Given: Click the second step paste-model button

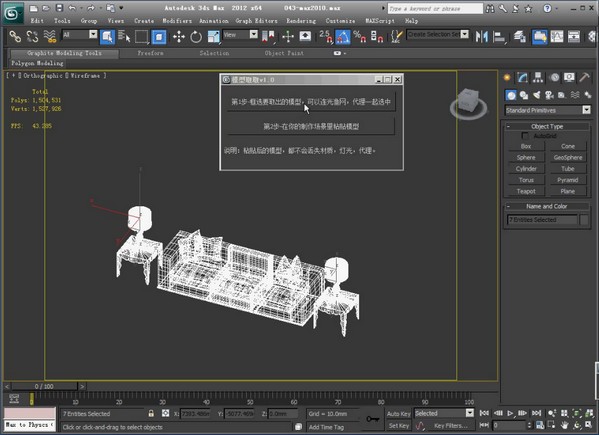Looking at the screenshot, I should pyautogui.click(x=311, y=126).
